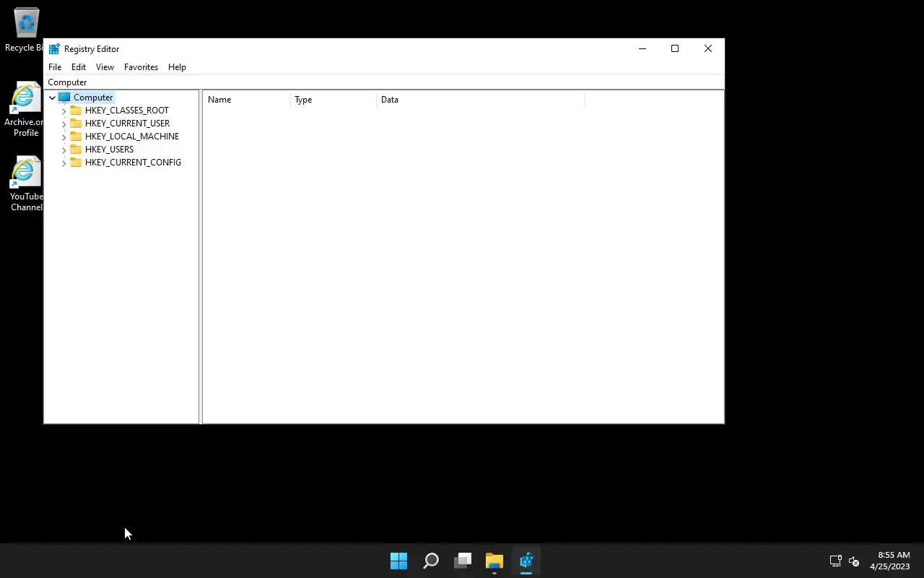Open Task View on taskbar

coord(463,561)
